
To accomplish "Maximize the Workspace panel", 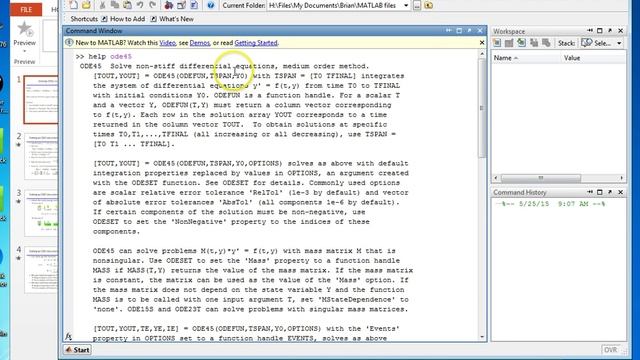I will click(x=600, y=31).
